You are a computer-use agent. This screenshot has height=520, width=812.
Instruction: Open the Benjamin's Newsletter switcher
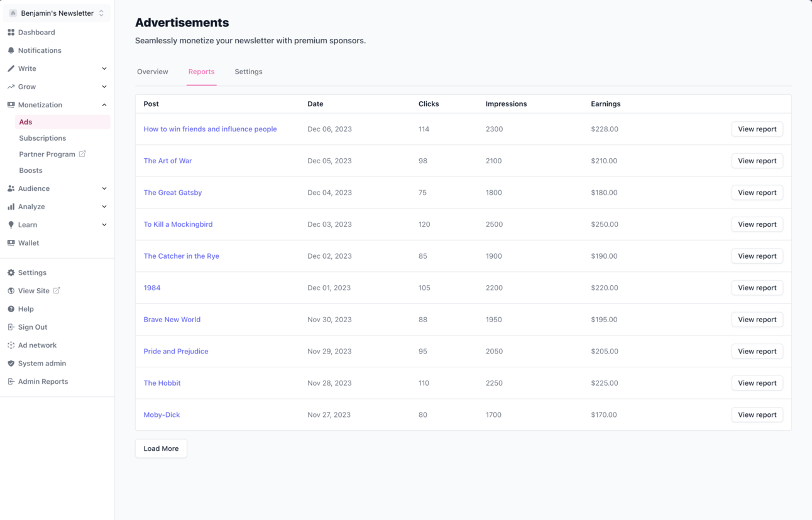pyautogui.click(x=57, y=13)
